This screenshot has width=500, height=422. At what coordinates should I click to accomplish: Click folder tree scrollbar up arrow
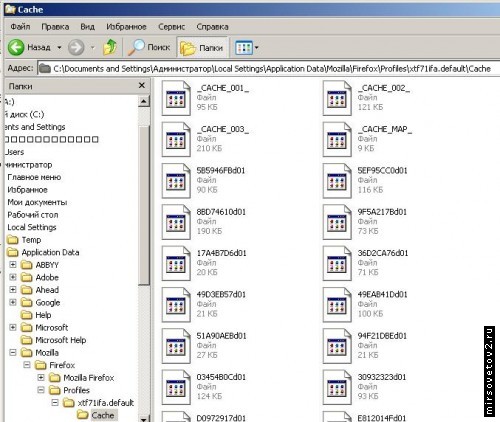coord(144,101)
